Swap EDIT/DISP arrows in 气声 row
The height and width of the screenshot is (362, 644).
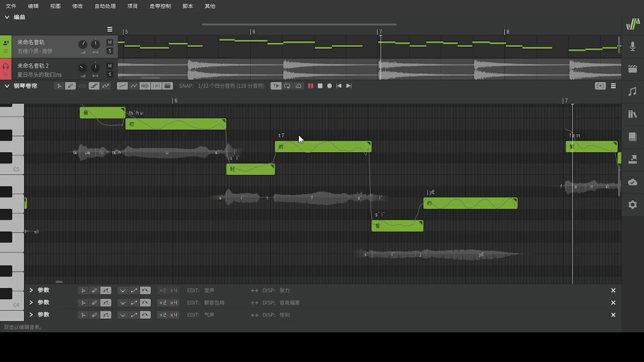(x=255, y=315)
